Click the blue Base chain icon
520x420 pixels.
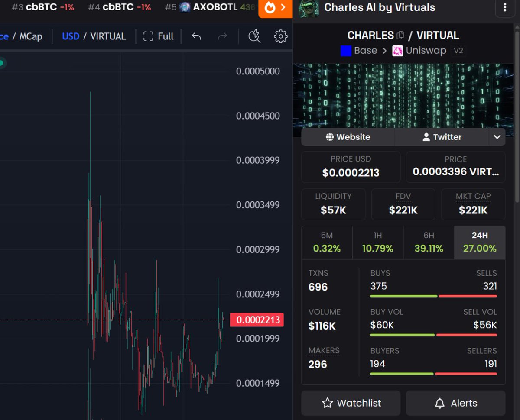[x=345, y=51]
